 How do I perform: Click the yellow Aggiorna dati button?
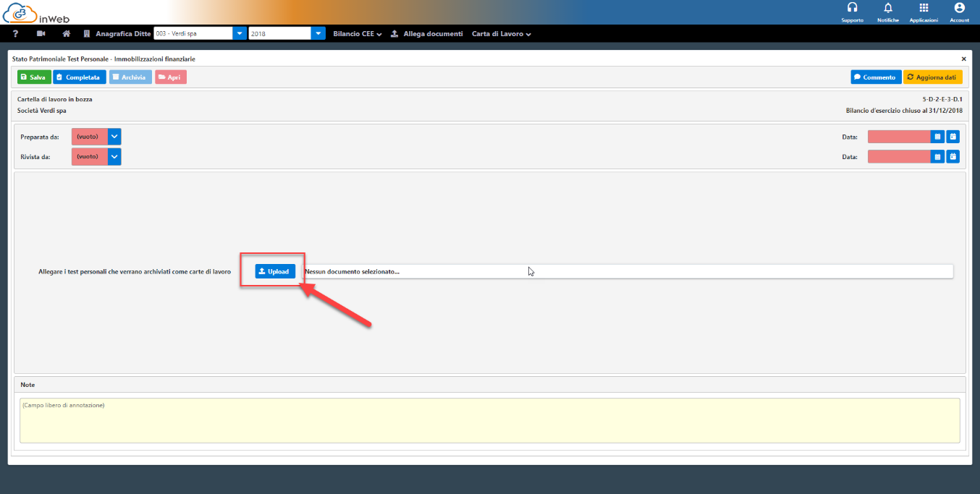tap(933, 77)
